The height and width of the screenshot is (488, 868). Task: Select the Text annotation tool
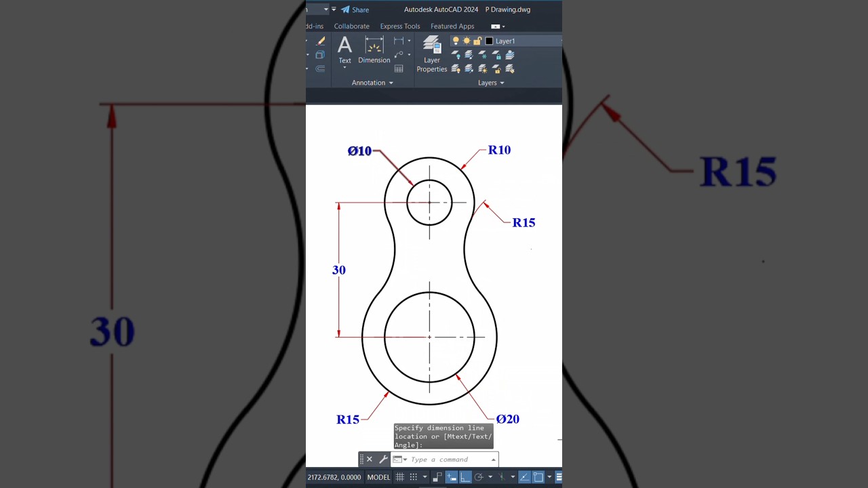[344, 51]
